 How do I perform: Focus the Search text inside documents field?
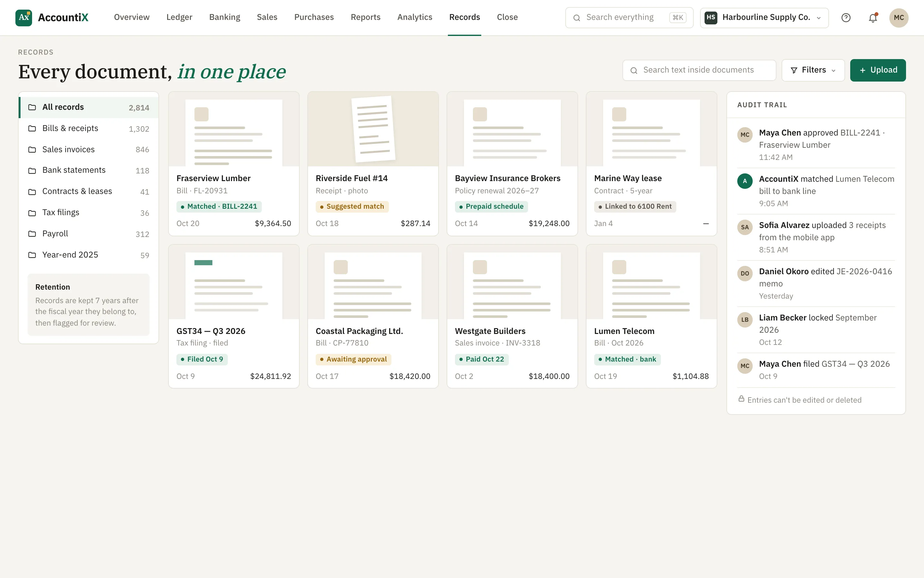tap(699, 70)
